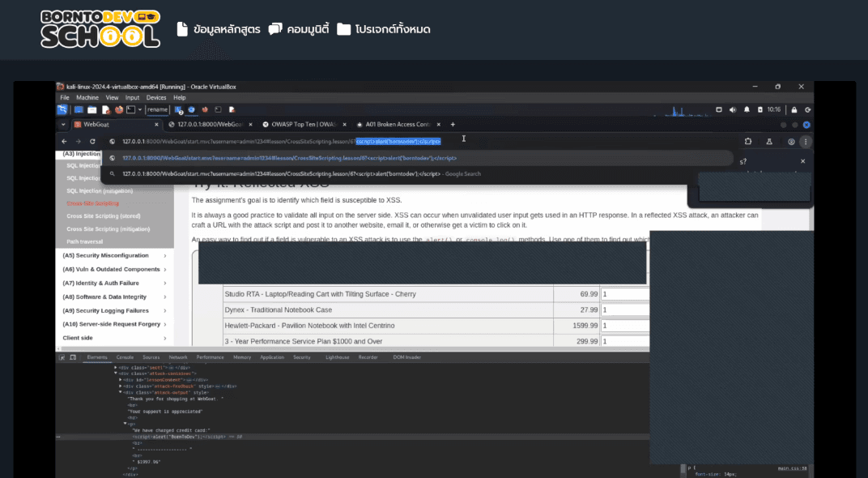Click quantity field for Dynex Notebook Case
Screen dimensions: 868x478
[x=625, y=309]
